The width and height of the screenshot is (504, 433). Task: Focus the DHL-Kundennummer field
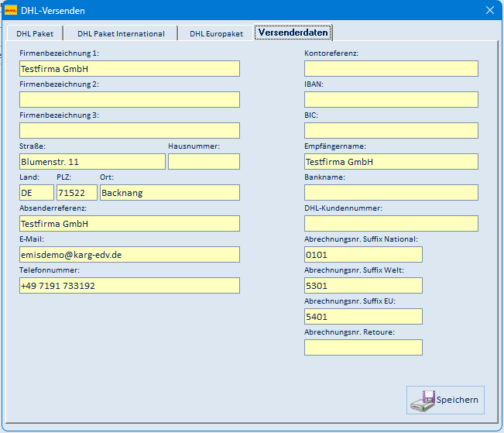coord(391,223)
